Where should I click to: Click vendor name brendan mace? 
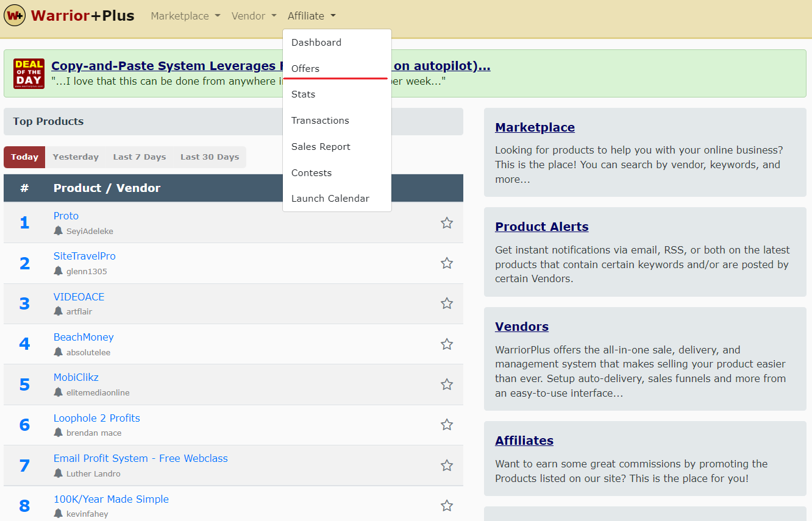click(94, 433)
